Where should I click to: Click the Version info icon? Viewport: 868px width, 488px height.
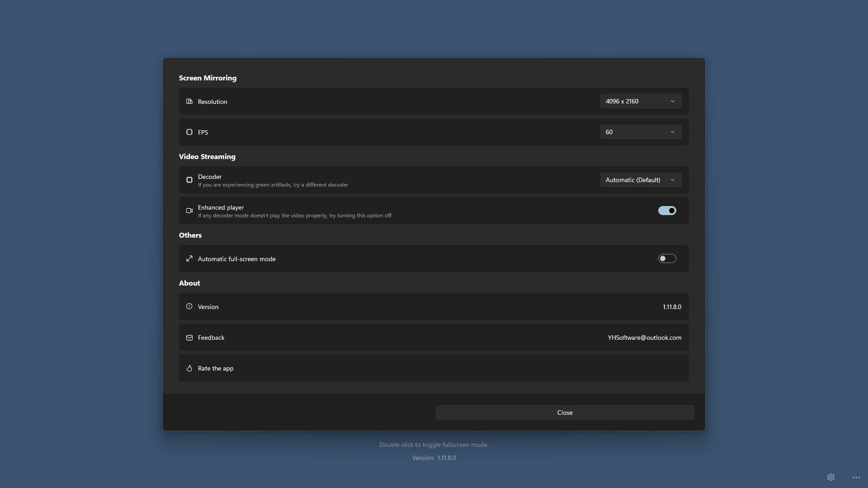[189, 306]
